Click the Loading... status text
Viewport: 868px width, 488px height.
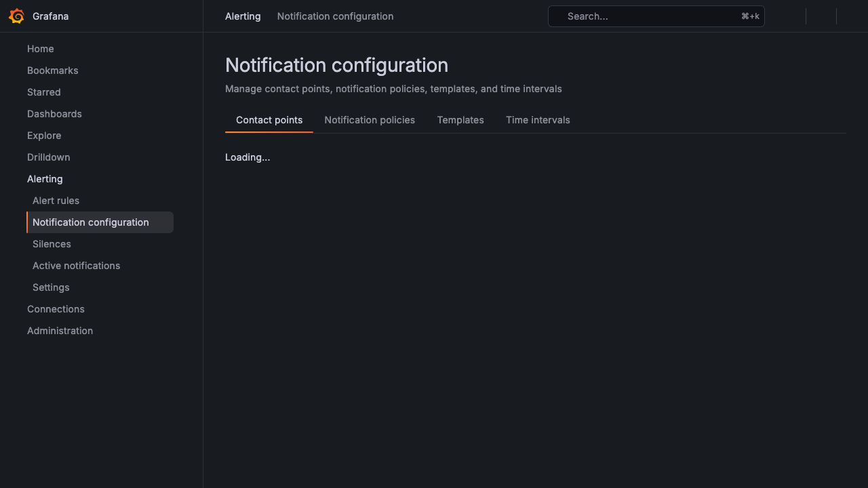248,157
